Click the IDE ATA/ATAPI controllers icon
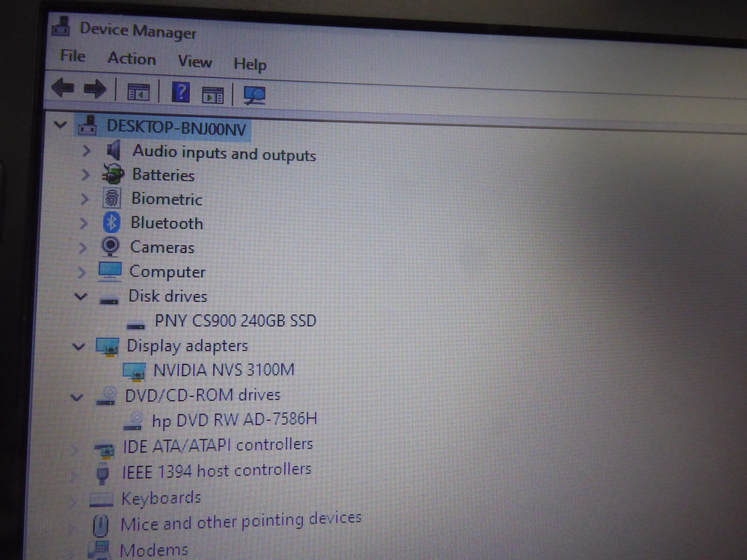747x560 pixels. [104, 450]
